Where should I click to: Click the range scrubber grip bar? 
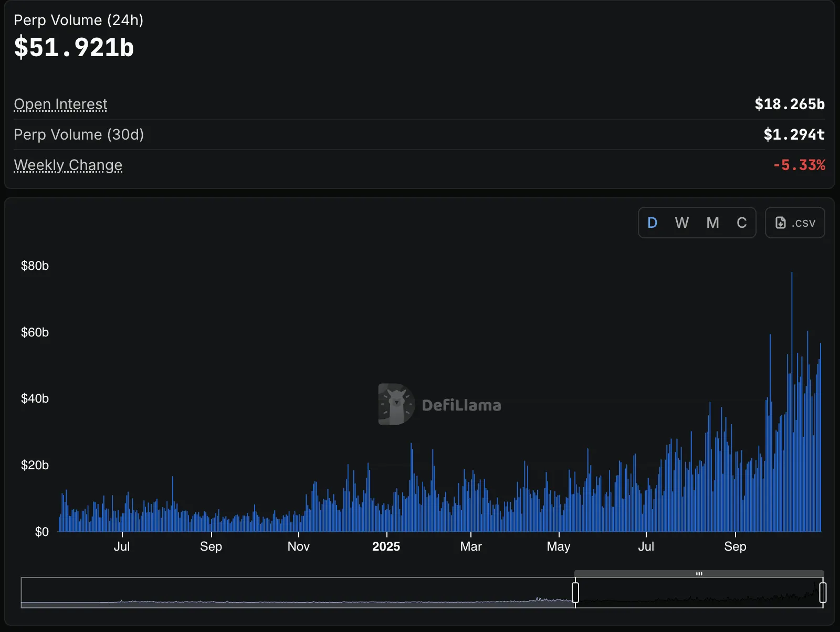[699, 574]
